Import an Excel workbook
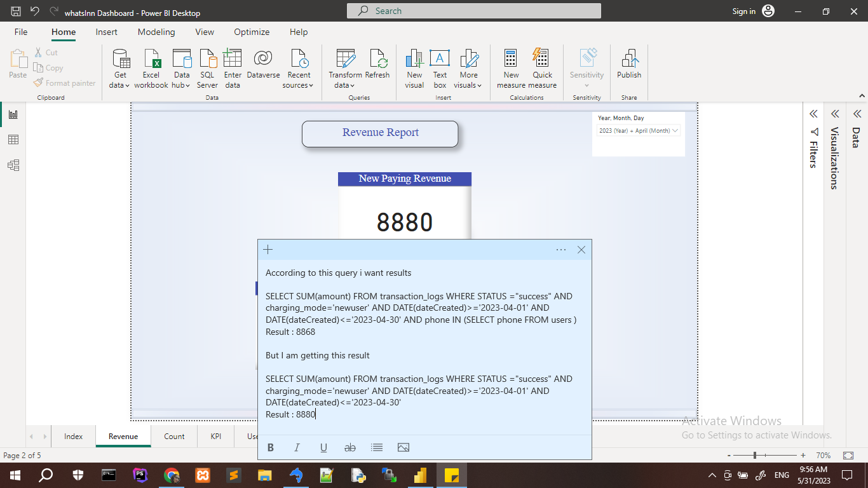The image size is (868, 488). pos(151,69)
